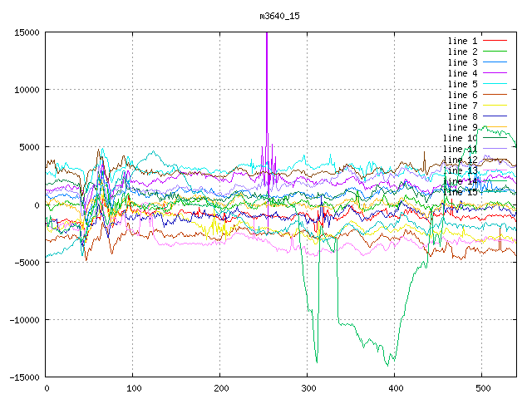Click the tall magenta spike peak
The width and height of the screenshot is (532, 399).
266,35
